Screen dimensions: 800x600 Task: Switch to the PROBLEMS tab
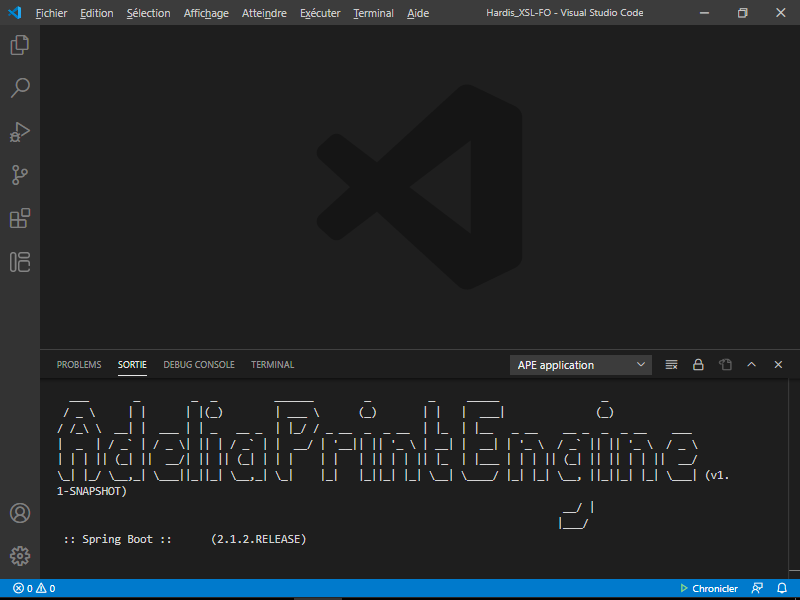(x=79, y=365)
